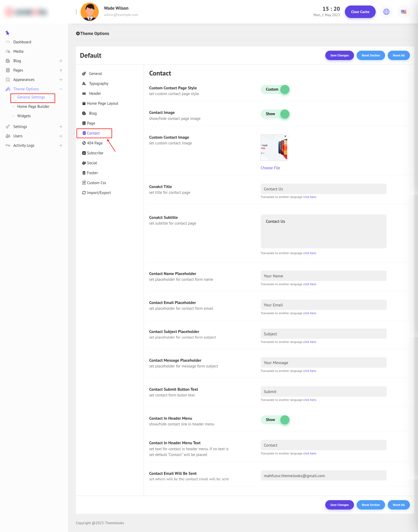Click the pin icon above Dashboard

click(x=7, y=33)
